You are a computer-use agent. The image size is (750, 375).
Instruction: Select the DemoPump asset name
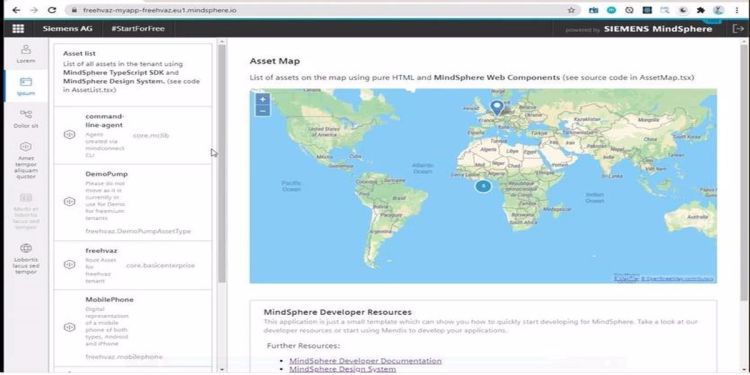pos(107,174)
